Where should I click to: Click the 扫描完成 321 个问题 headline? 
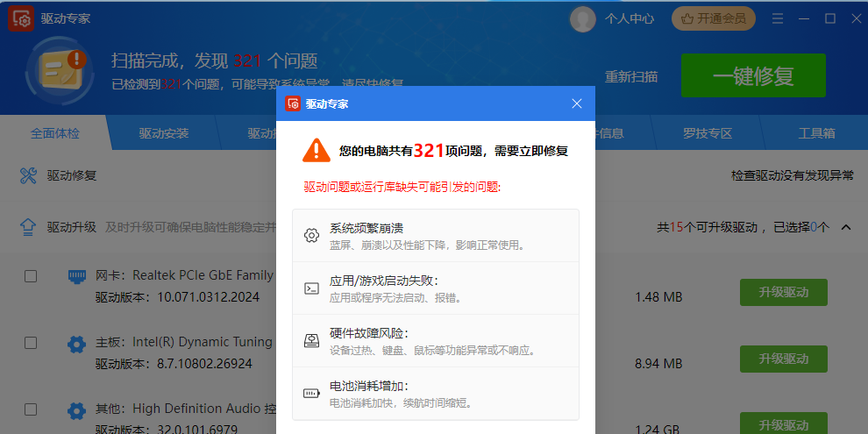(214, 60)
